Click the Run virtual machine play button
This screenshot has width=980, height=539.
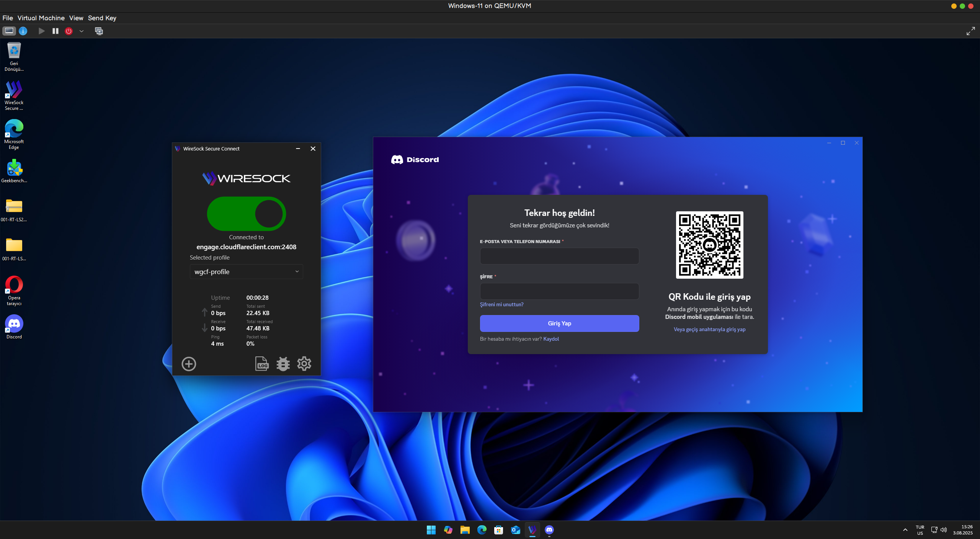(x=42, y=31)
